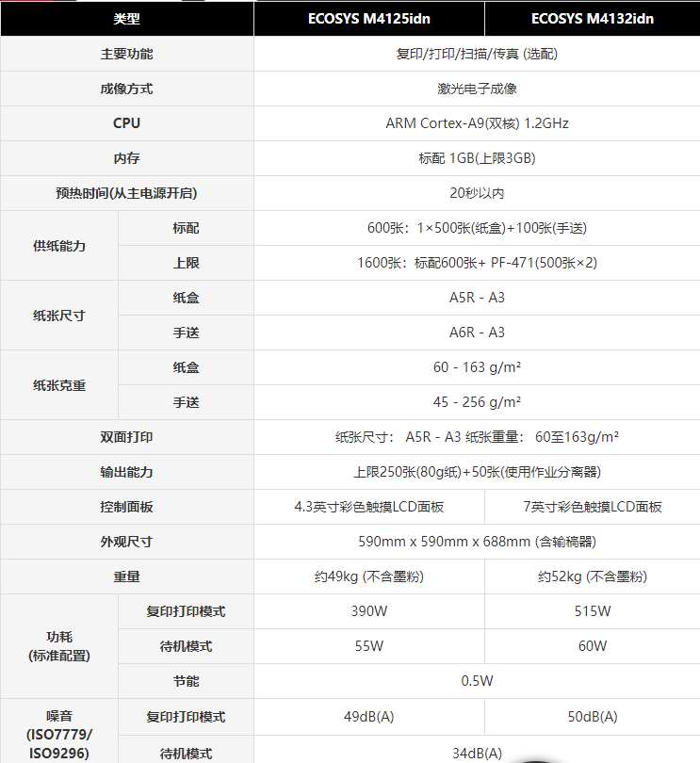Click the 上限250张(80g纸)+50张 value

(x=477, y=472)
